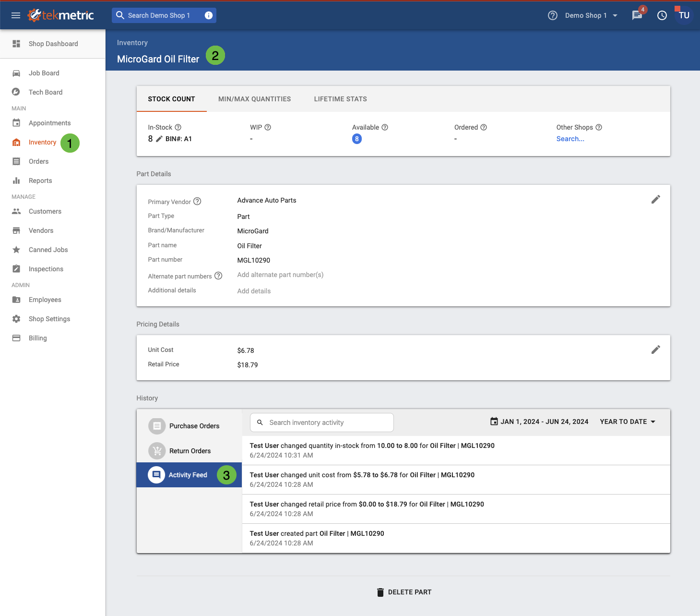The height and width of the screenshot is (616, 700).
Task: Click the 'created part Oil Filter' entry
Action: click(x=456, y=538)
